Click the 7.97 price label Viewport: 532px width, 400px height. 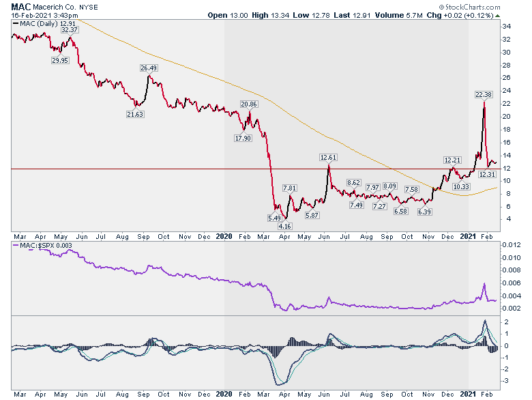372,188
